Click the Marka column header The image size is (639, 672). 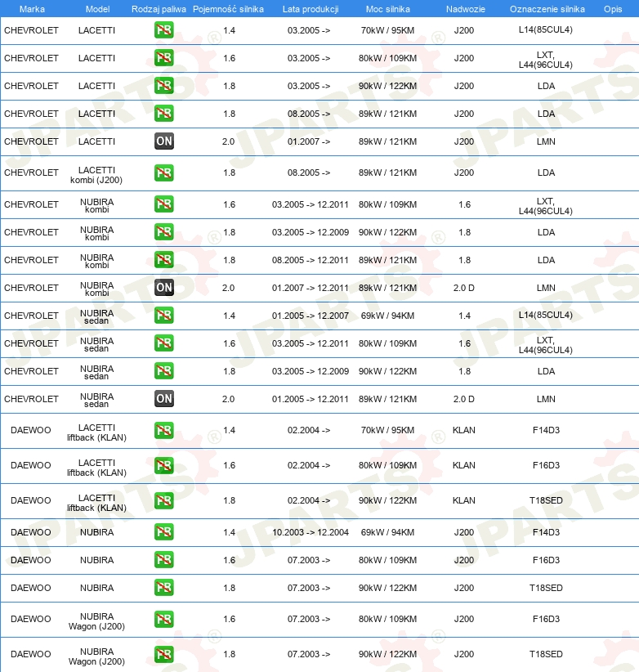32,9
